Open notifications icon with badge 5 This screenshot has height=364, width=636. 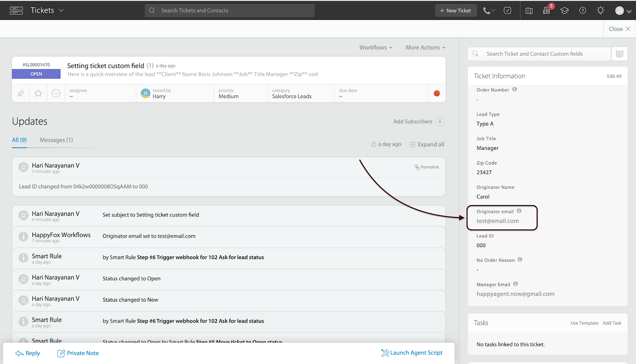click(547, 10)
